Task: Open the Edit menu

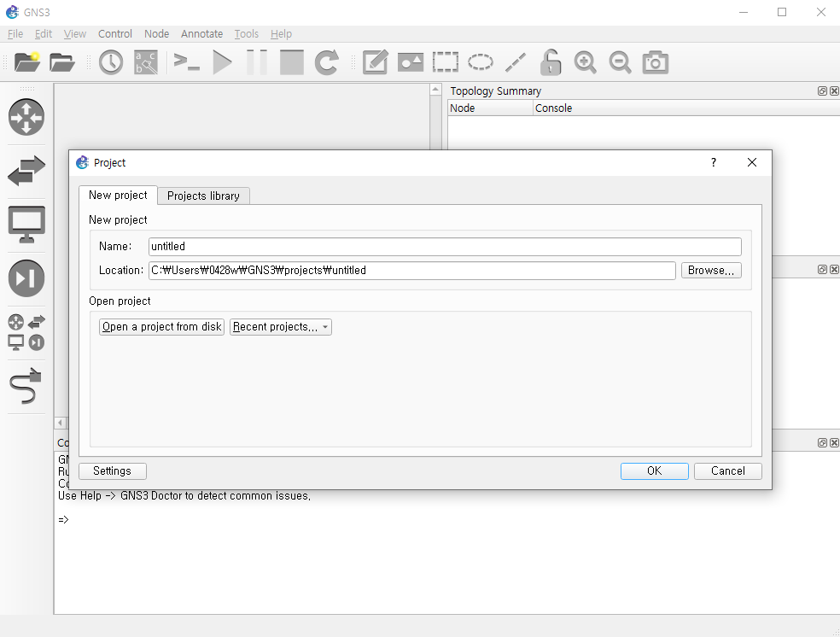Action: point(43,34)
